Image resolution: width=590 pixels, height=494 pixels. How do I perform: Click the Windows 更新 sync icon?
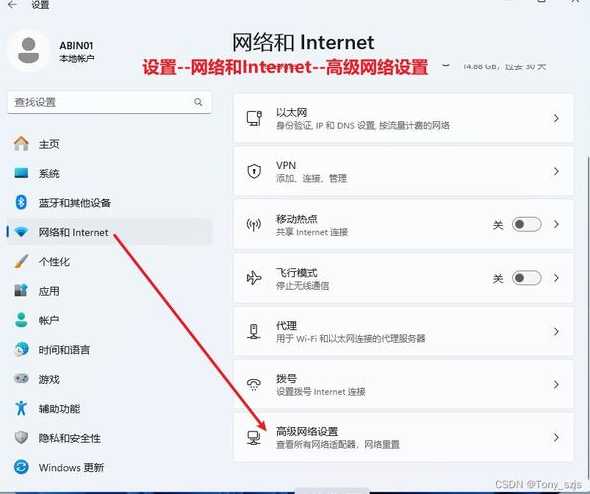21,467
